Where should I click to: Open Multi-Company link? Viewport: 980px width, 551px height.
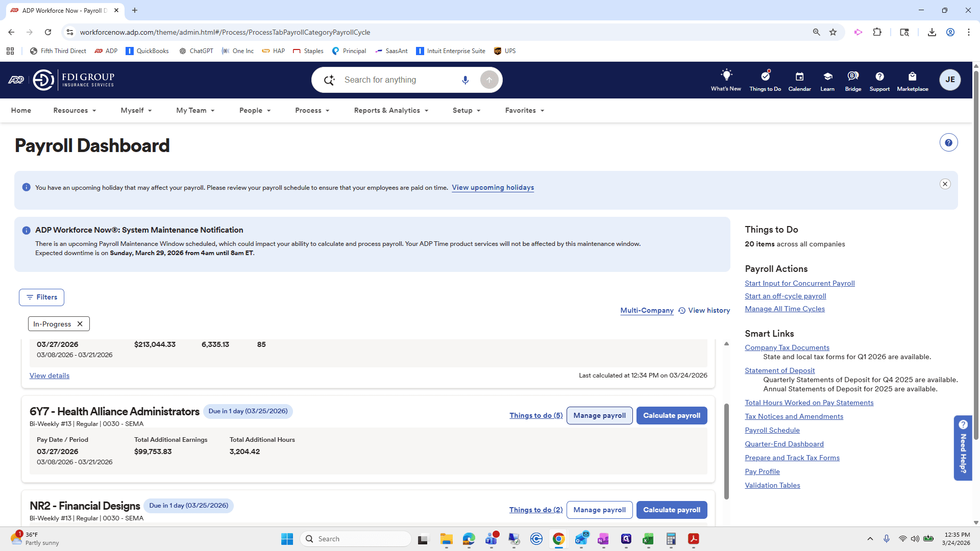[647, 310]
